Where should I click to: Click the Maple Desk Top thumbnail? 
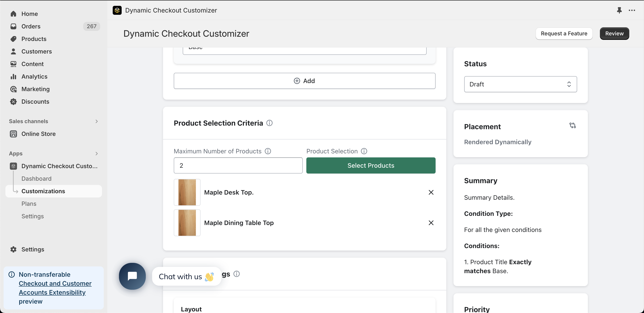point(187,192)
